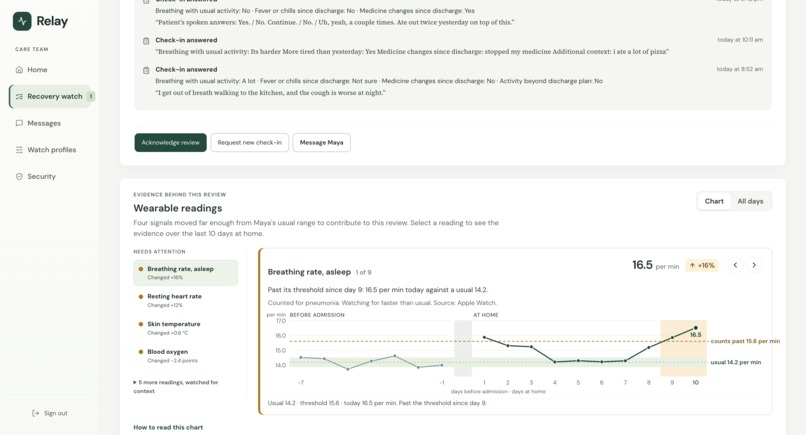This screenshot has height=435, width=806.
Task: Click clipboard icon of 8:52 am check-in
Action: click(x=146, y=70)
